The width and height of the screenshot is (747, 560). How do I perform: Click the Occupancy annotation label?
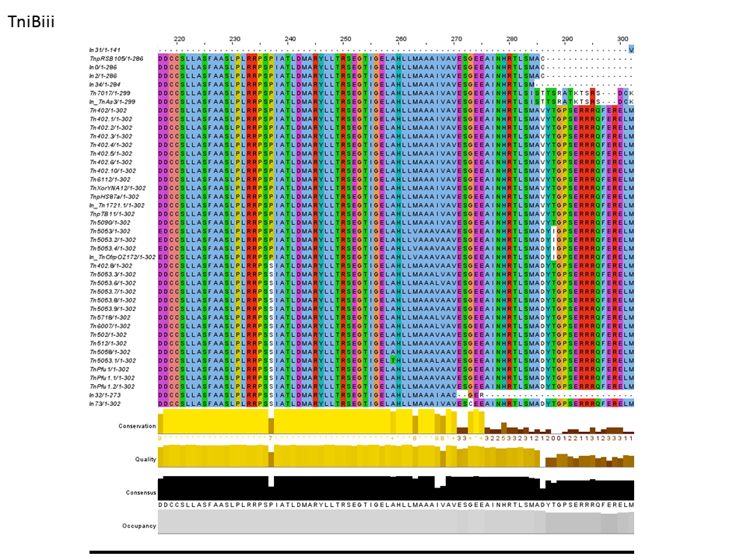139,526
